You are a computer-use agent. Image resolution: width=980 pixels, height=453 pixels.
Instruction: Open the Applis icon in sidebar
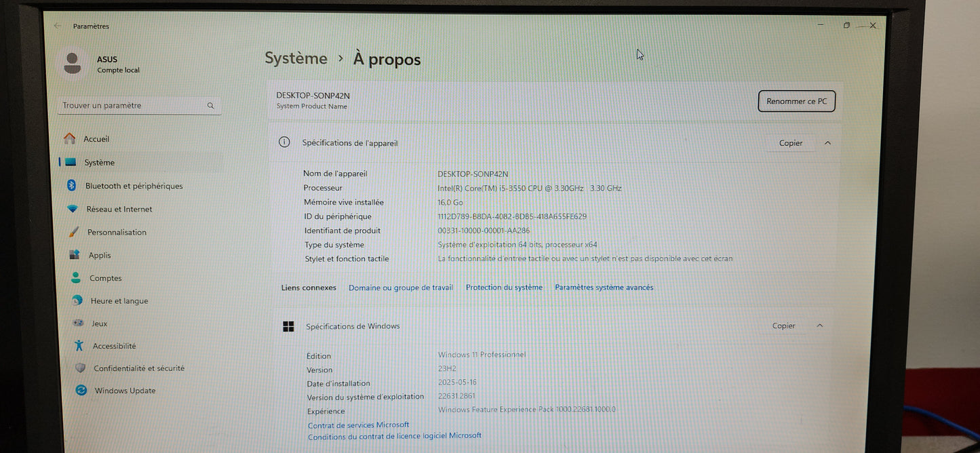75,255
